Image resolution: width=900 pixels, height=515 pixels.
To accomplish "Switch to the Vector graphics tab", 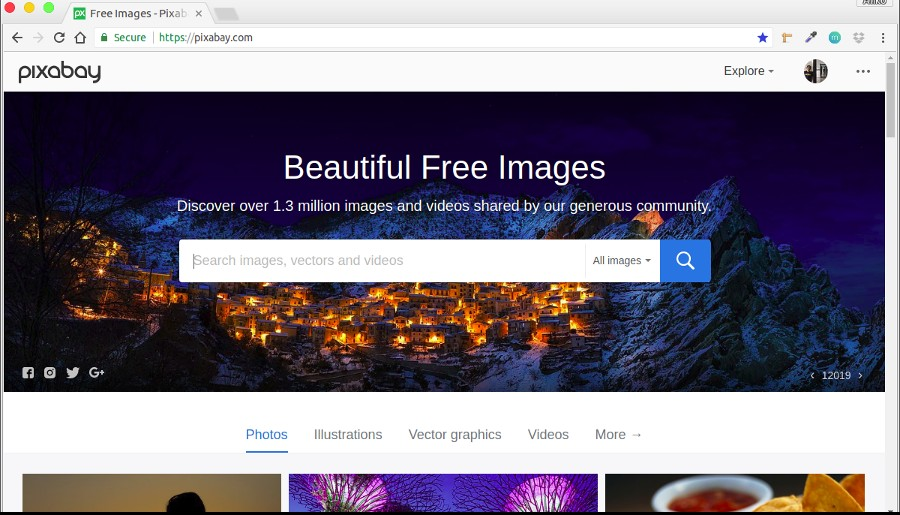I will [x=455, y=435].
